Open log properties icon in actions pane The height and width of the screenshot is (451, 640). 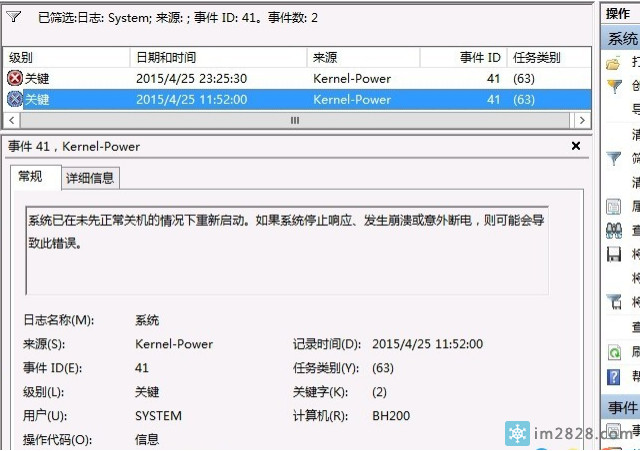tap(614, 206)
